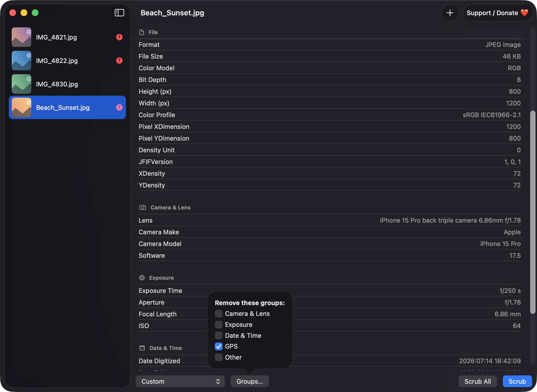Click the File section document icon
Screen dimensions: 537x392
tap(142, 32)
